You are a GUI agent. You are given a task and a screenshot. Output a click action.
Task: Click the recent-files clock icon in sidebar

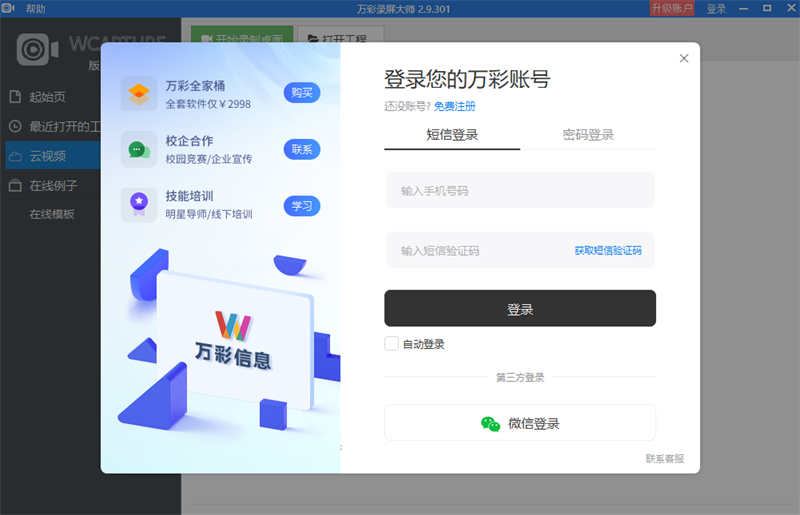[15, 126]
